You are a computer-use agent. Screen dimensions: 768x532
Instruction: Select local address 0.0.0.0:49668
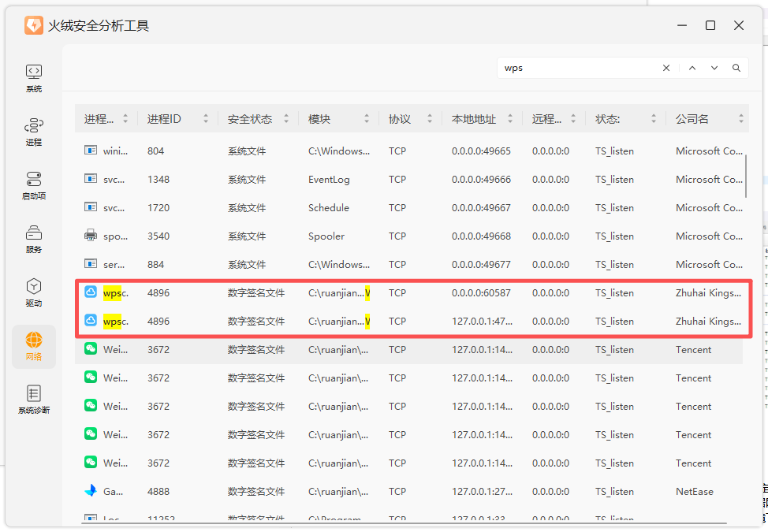tap(481, 236)
